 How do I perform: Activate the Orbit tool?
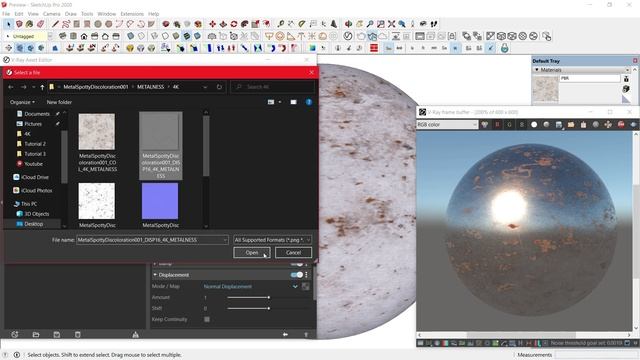[348, 24]
